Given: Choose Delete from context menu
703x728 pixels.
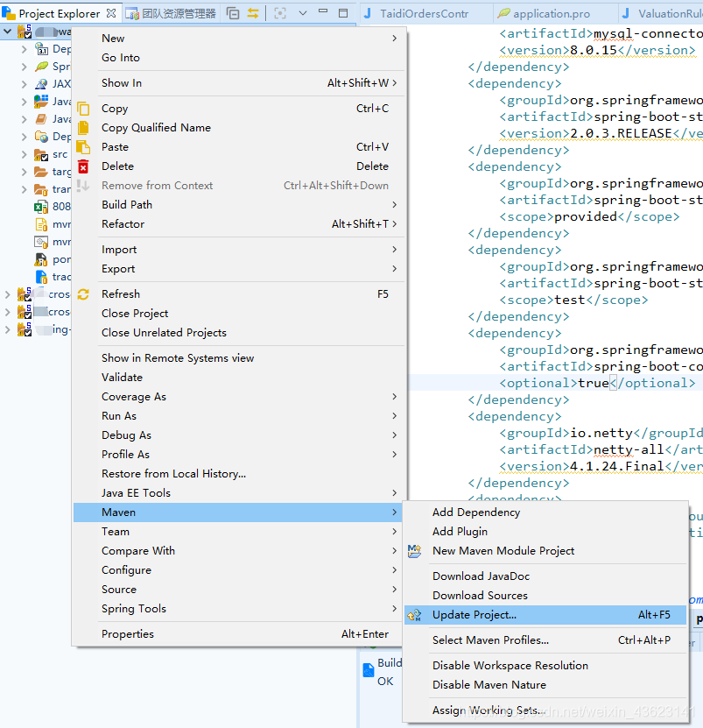Looking at the screenshot, I should [x=239, y=166].
